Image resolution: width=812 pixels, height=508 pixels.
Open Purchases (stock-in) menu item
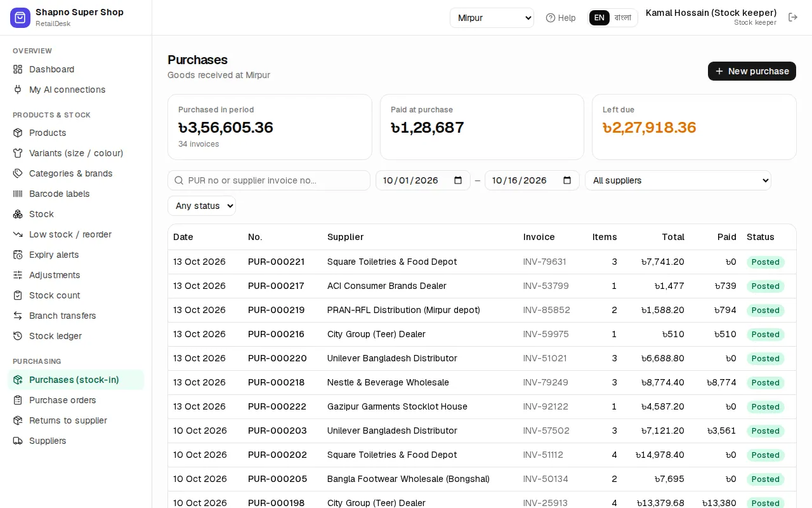pos(76,380)
